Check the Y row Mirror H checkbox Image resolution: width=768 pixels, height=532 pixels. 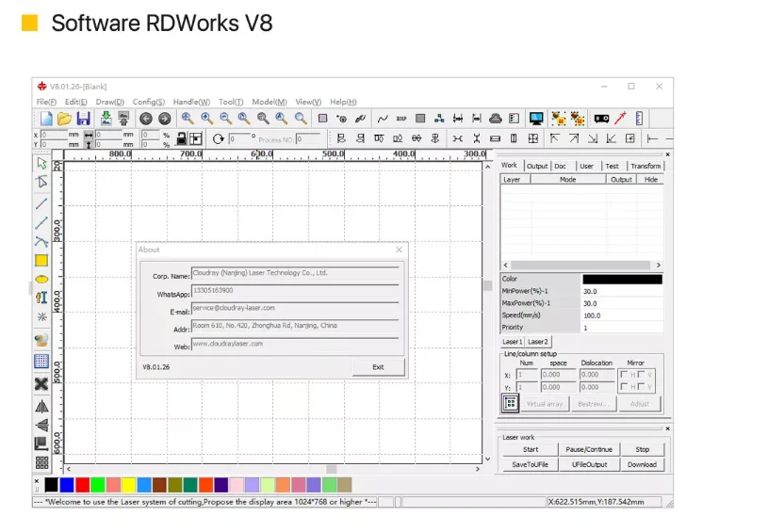[x=624, y=387]
